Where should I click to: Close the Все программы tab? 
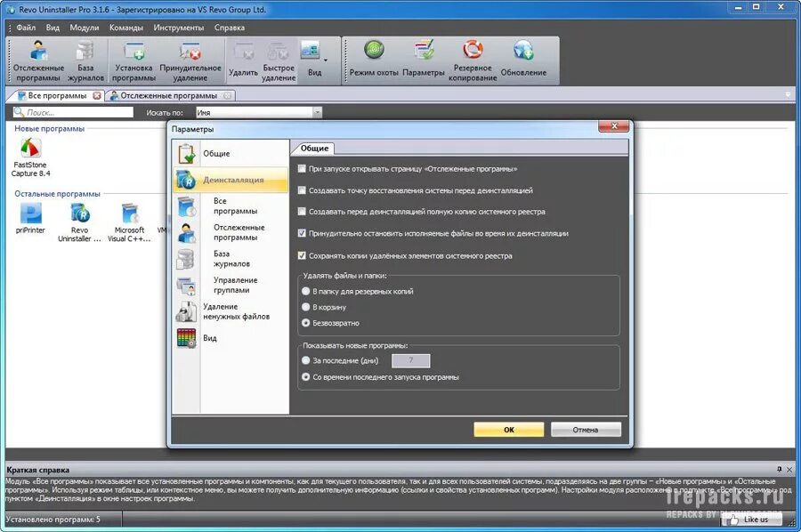(x=96, y=95)
